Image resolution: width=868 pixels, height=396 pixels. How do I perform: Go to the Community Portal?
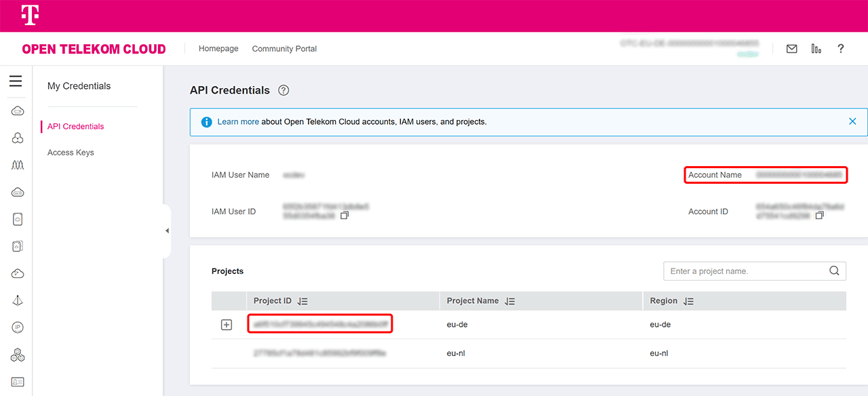[284, 49]
